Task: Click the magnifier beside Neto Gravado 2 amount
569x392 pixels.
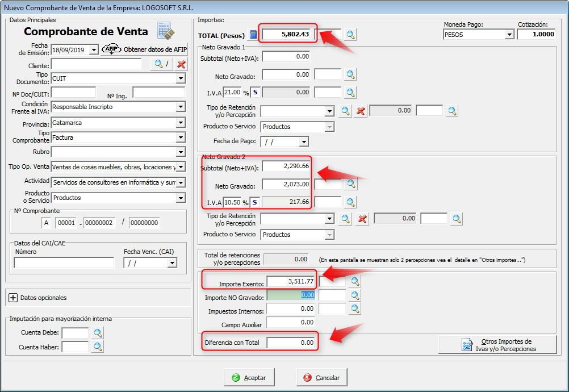Action: pyautogui.click(x=351, y=184)
